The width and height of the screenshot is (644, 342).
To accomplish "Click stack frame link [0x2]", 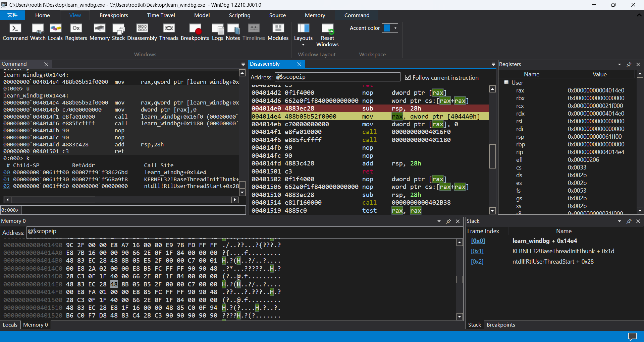I will [477, 262].
